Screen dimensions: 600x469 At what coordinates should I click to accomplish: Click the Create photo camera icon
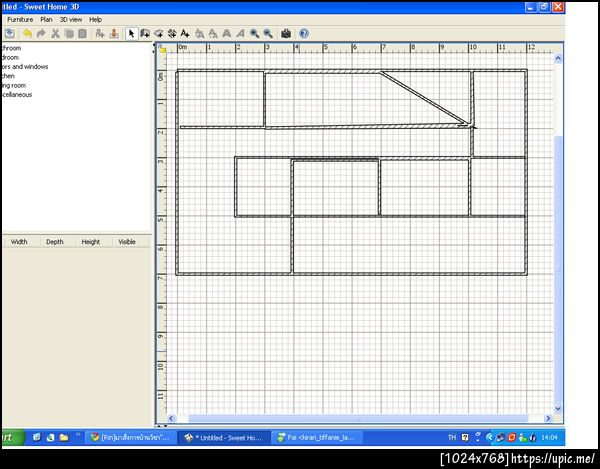(286, 34)
